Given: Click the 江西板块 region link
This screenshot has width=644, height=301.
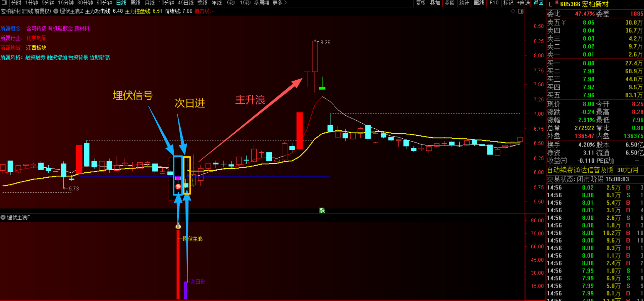Looking at the screenshot, I should pos(36,48).
